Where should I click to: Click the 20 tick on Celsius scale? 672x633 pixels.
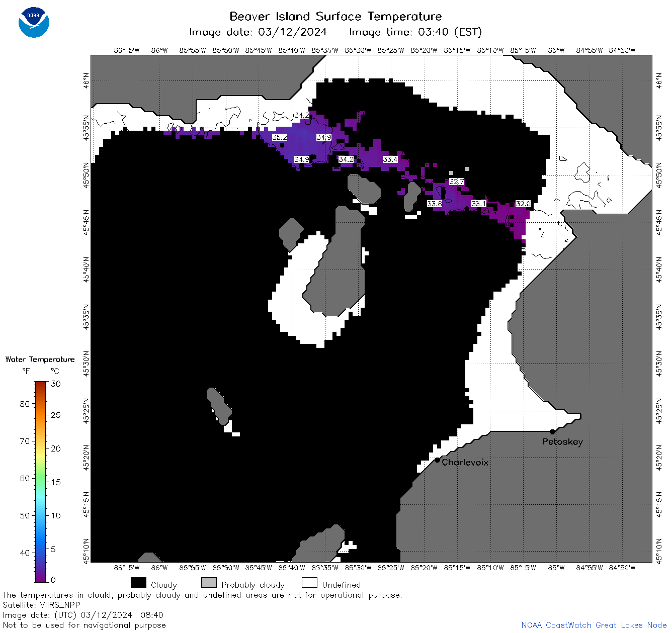click(x=56, y=448)
